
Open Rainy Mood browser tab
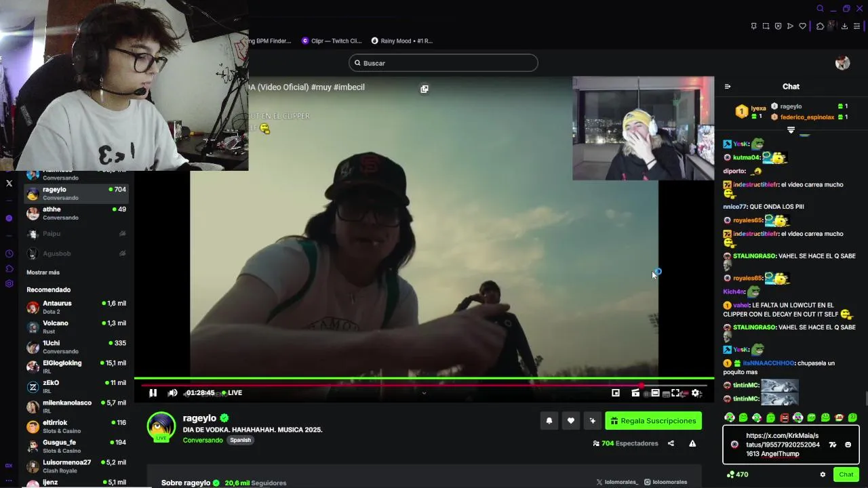pos(402,41)
